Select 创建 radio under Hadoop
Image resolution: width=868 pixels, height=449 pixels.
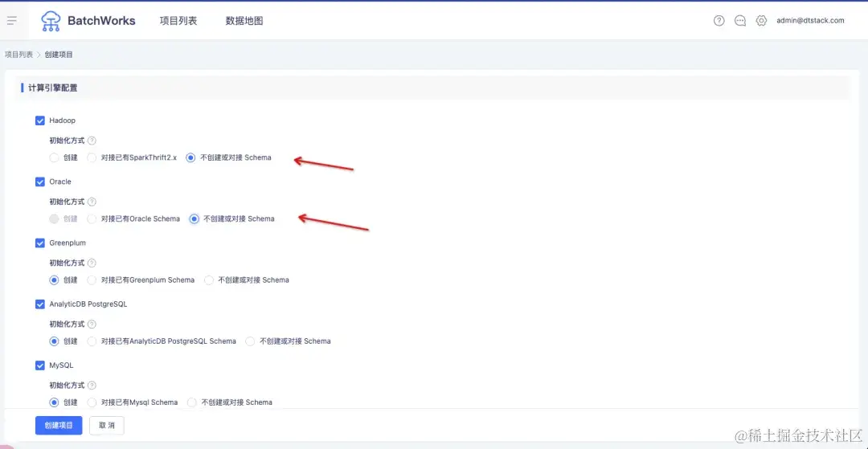(x=54, y=157)
